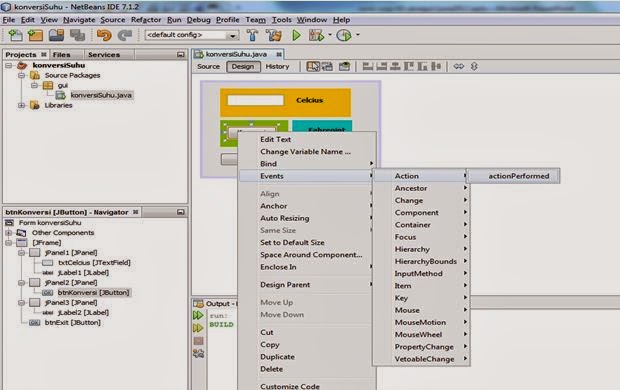620x390 pixels.
Task: Collapse the gui package node
Action: point(35,85)
